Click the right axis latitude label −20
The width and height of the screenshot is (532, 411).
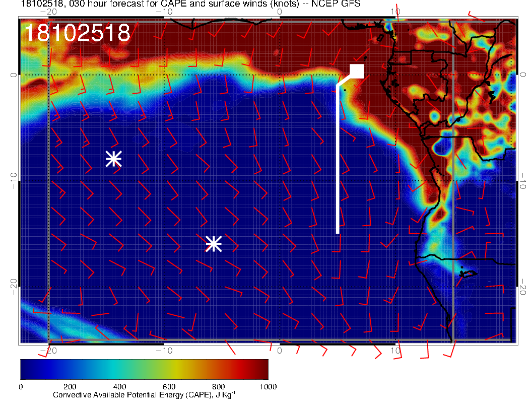(x=523, y=287)
